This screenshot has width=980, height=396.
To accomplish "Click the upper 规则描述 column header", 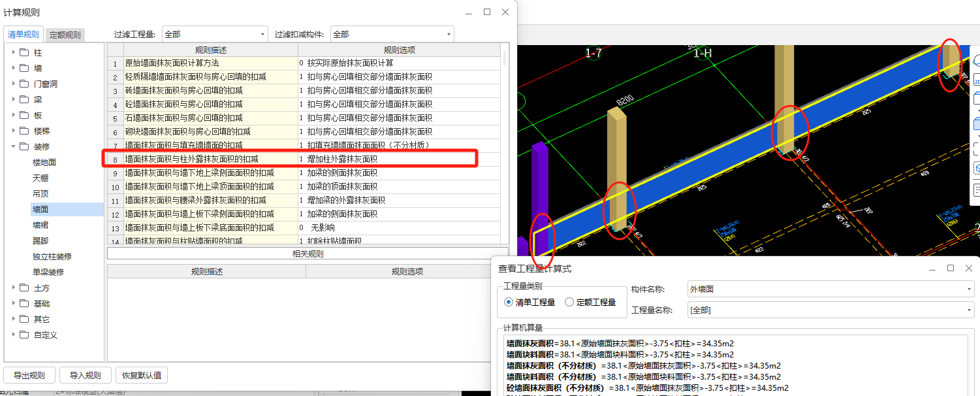I will click(x=211, y=50).
